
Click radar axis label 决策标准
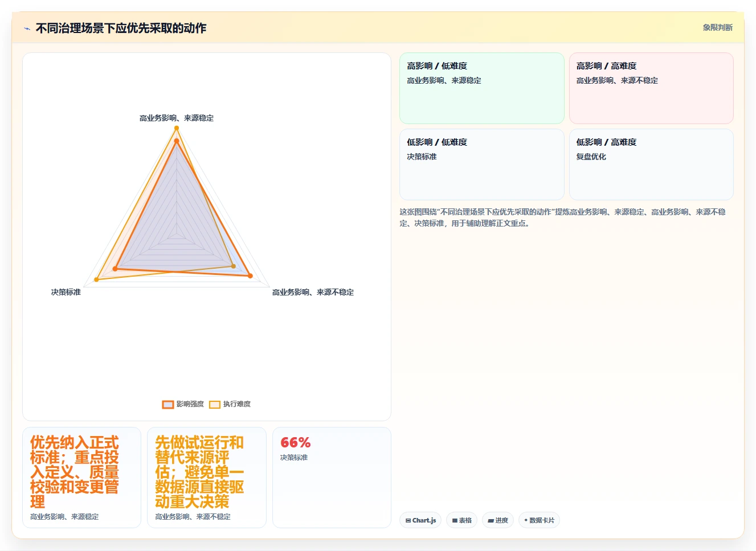pyautogui.click(x=66, y=292)
